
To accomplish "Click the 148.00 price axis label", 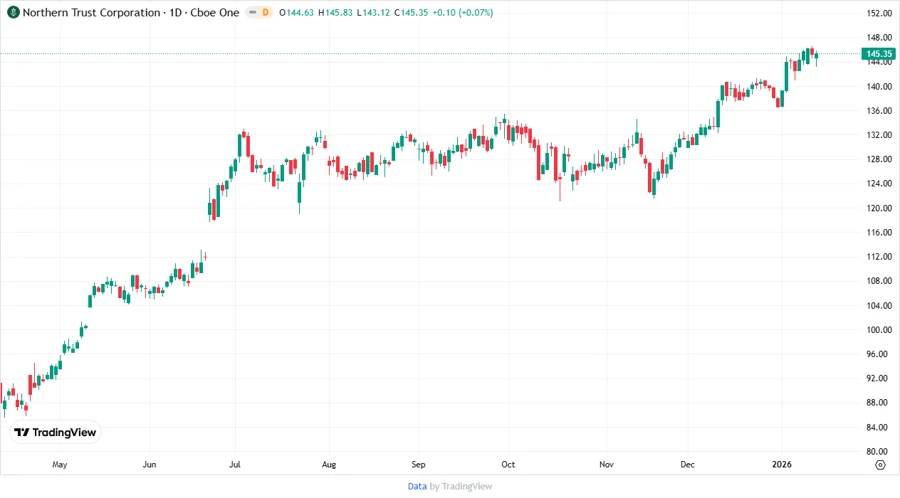I will click(879, 37).
